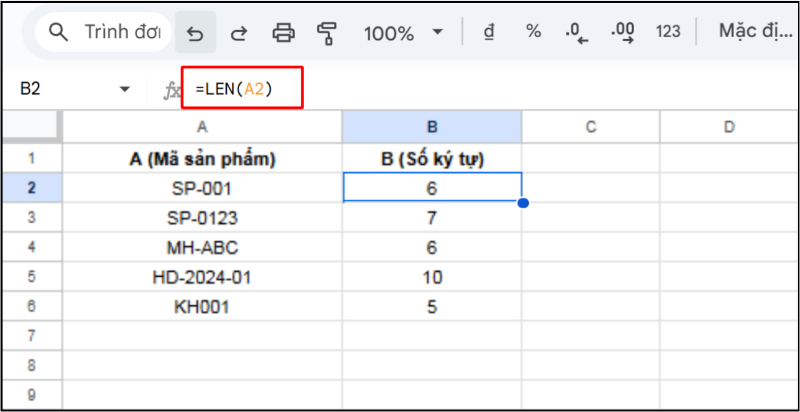The height and width of the screenshot is (412, 800).
Task: Click cell B4 next to MH-ABC
Action: tap(432, 247)
